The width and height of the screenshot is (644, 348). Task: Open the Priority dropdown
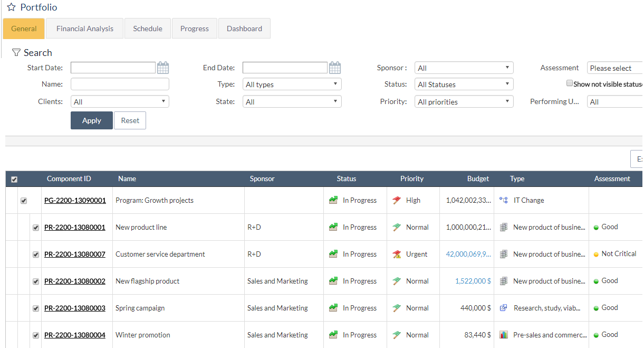(x=464, y=102)
